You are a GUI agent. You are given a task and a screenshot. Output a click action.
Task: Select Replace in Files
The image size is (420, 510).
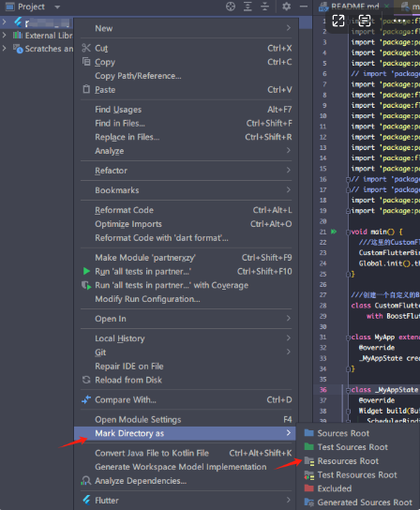point(186,137)
